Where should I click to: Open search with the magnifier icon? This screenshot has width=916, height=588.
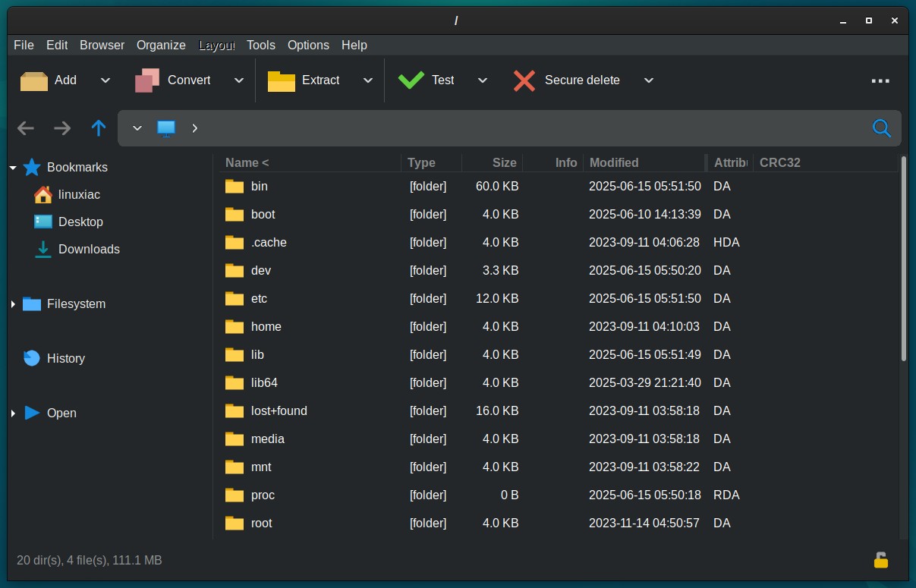(x=881, y=128)
